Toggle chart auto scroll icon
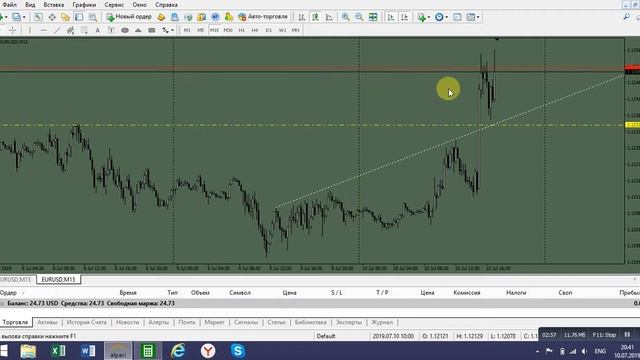 point(391,17)
